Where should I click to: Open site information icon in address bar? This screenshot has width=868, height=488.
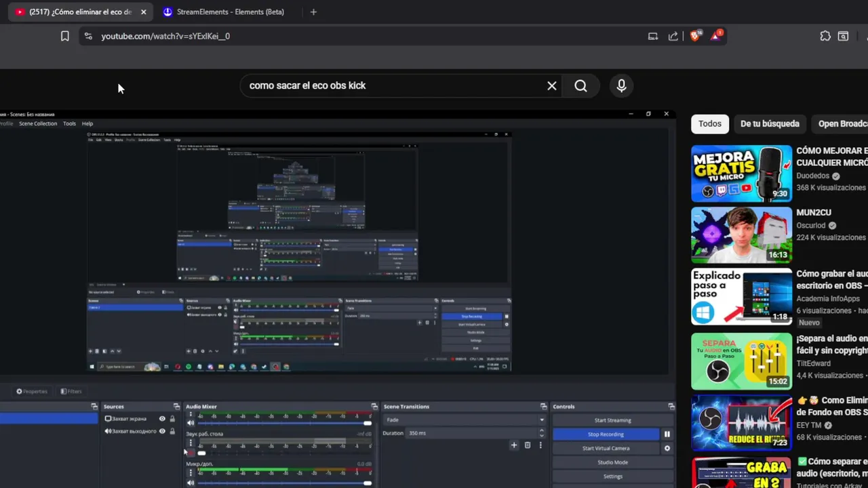click(88, 36)
